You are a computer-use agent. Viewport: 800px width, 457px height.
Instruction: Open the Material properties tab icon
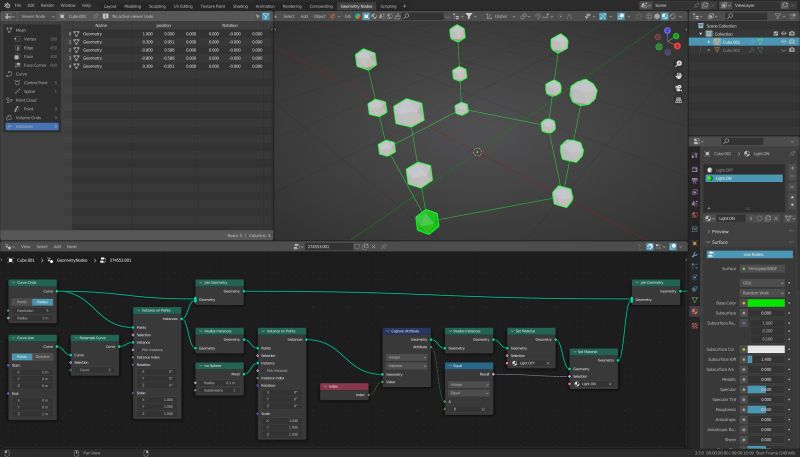(694, 311)
